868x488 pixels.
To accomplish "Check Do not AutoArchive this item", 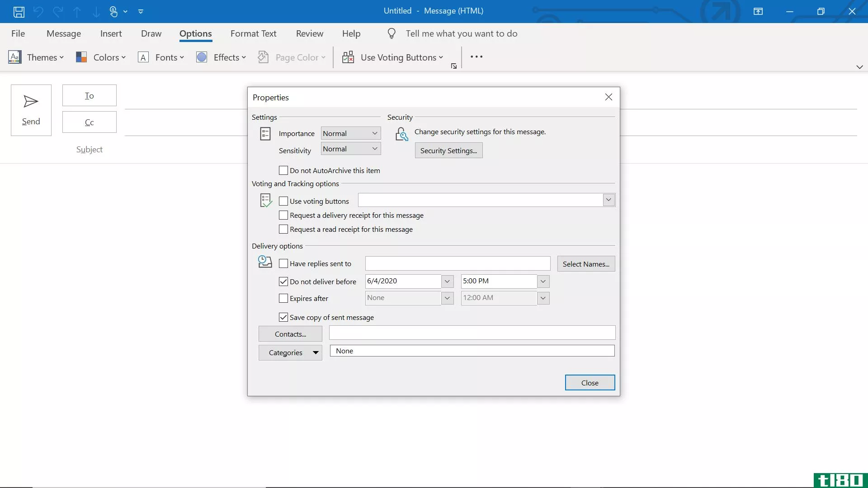I will pos(283,170).
